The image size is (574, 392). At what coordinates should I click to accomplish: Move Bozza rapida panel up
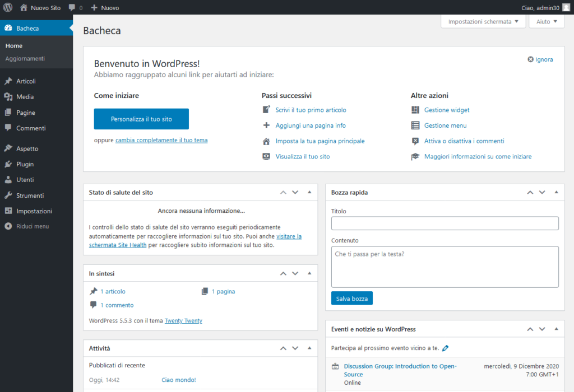pyautogui.click(x=530, y=192)
